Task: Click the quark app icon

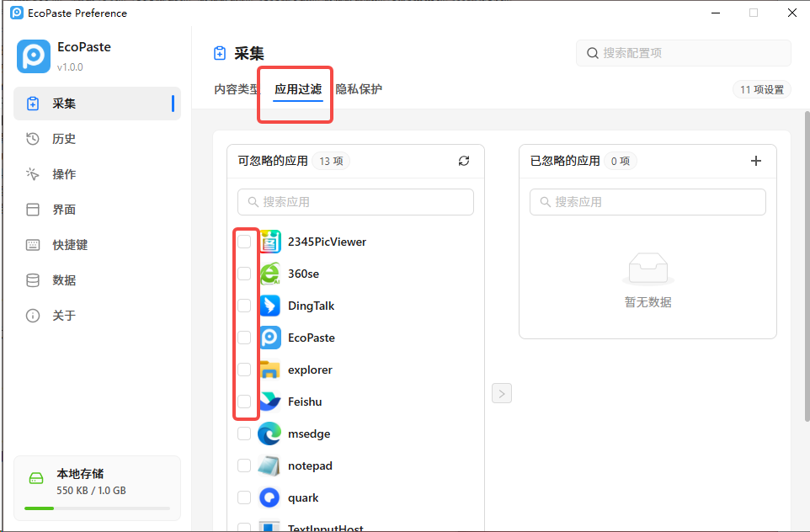Action: (x=269, y=498)
